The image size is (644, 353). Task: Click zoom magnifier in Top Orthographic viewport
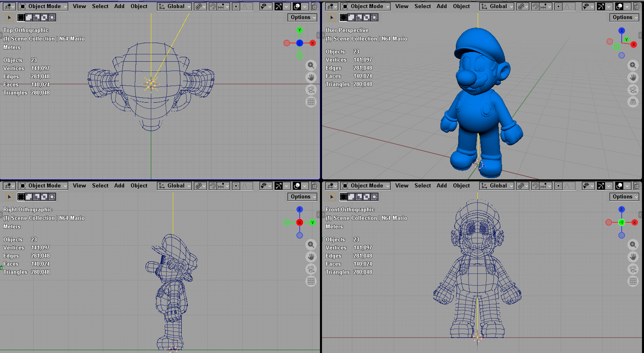[x=311, y=65]
